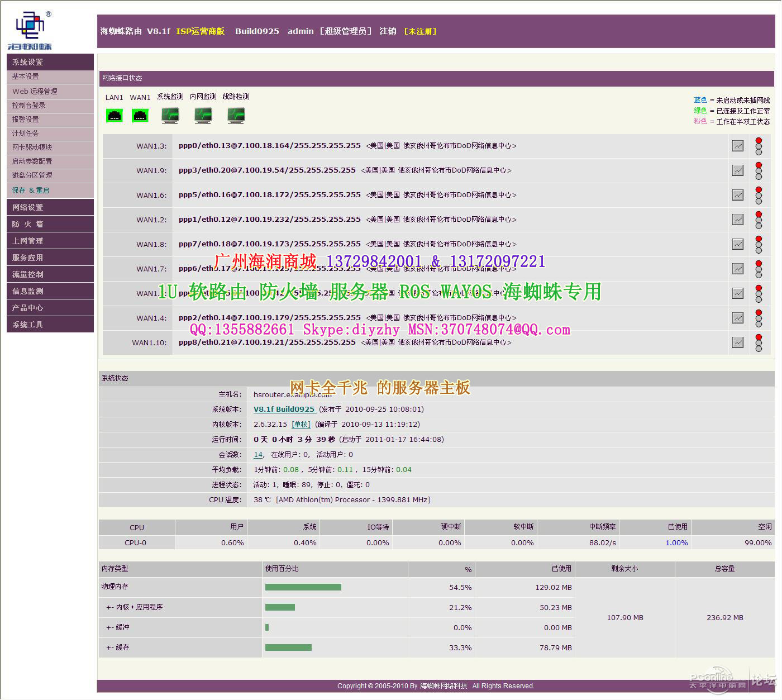Click the total memory value 236.92 MB
This screenshot has width=782, height=700.
click(x=725, y=618)
